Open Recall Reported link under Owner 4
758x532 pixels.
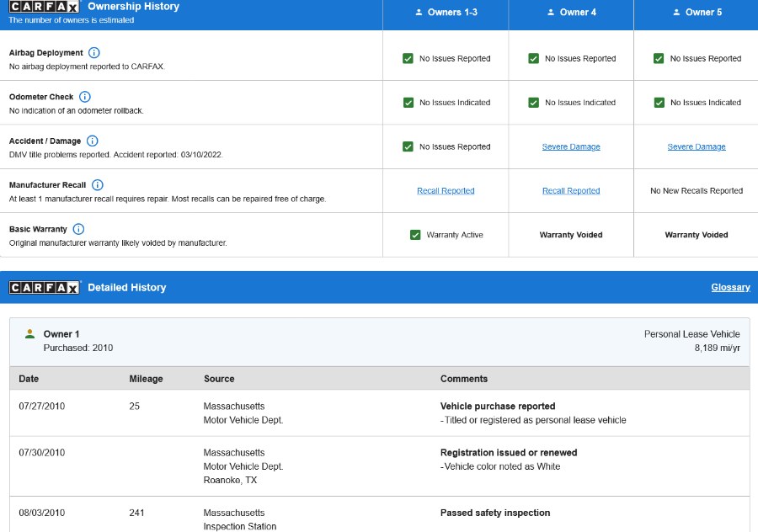click(x=571, y=191)
